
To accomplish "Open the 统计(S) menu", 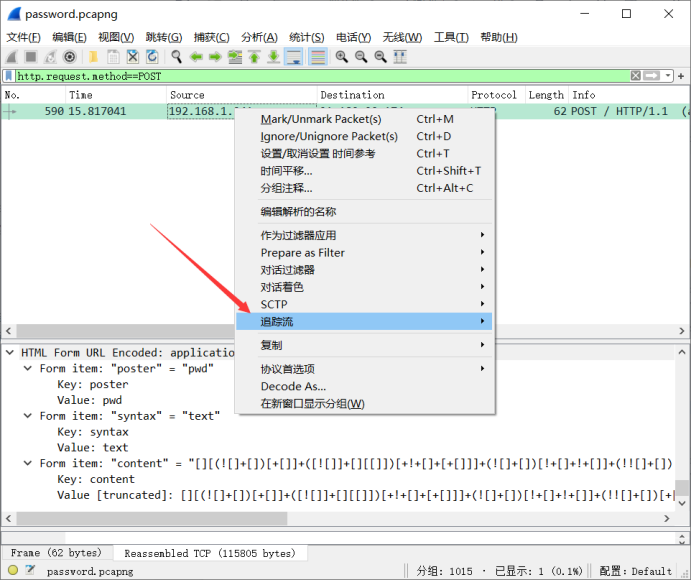I will coord(307,38).
